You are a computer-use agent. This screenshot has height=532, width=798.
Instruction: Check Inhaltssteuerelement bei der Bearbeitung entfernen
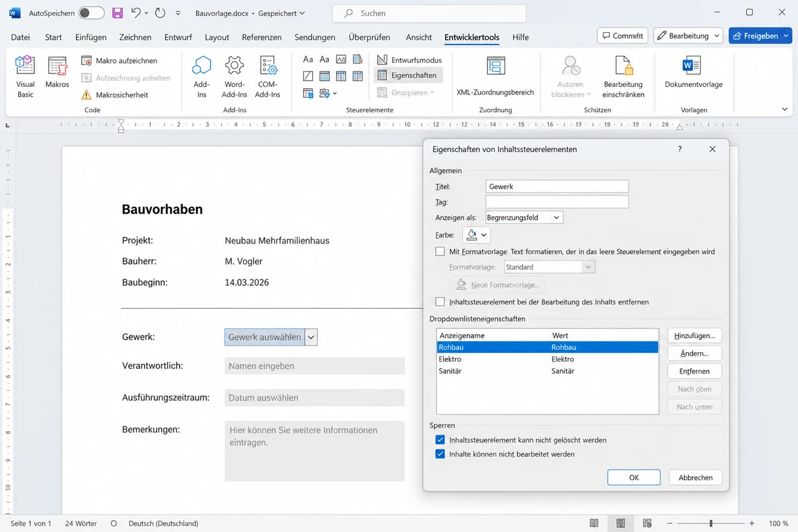440,302
